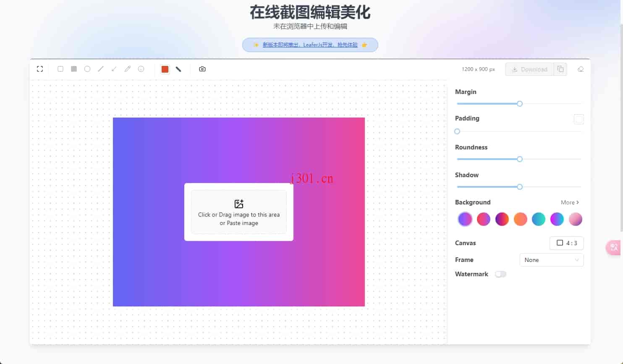Select the outlined rectangle shape tool

[60, 69]
